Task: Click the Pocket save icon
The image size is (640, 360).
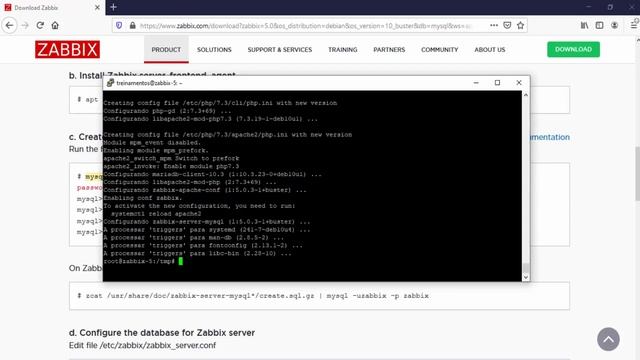Action: [507, 25]
